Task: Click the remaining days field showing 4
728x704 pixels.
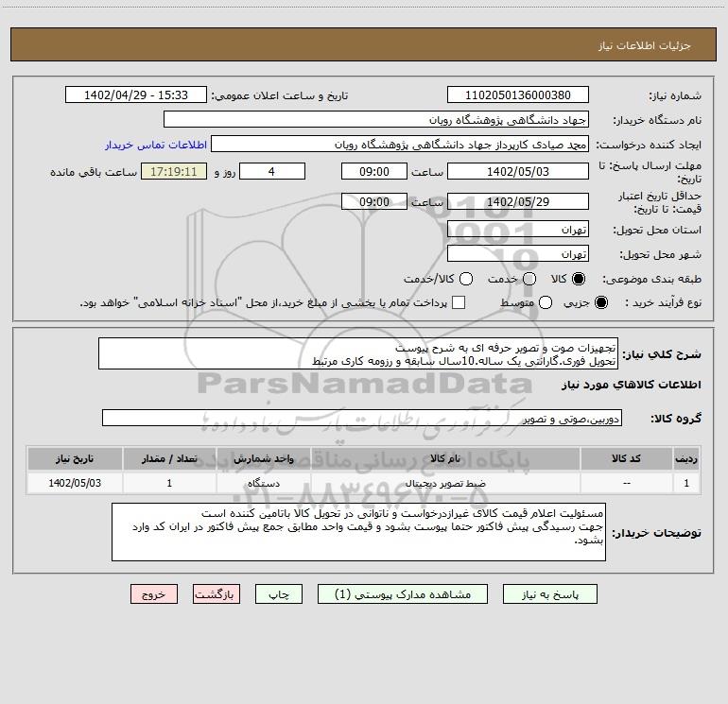Action: click(x=272, y=171)
